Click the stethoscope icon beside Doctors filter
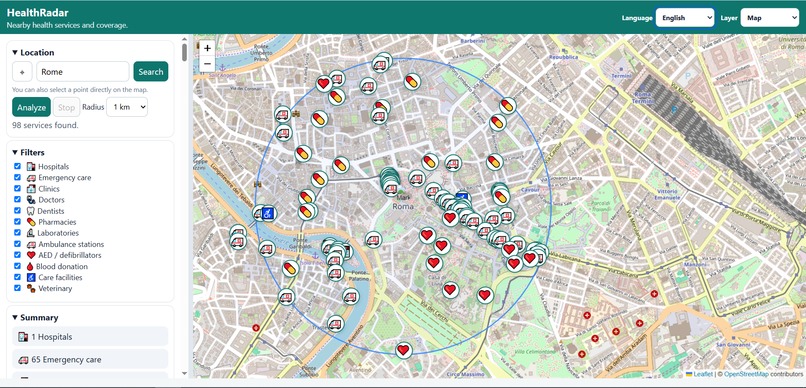The width and height of the screenshot is (806, 388). 31,200
